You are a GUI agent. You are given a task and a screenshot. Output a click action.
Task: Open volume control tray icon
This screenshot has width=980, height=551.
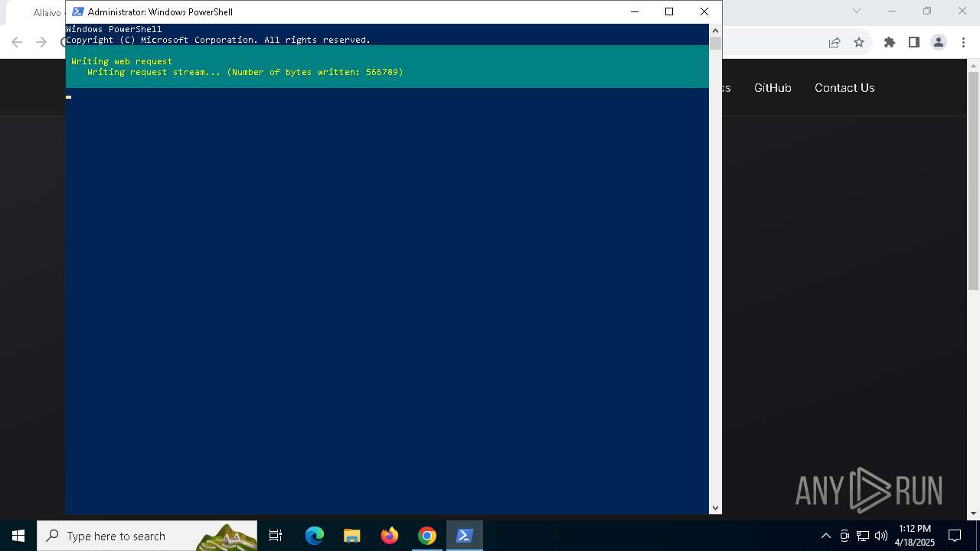tap(881, 536)
